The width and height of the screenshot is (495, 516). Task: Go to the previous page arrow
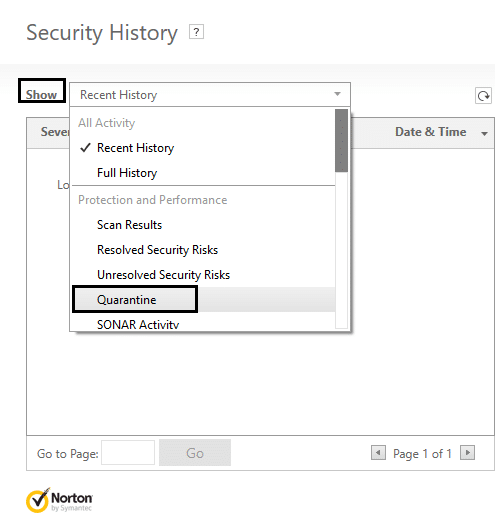(378, 453)
